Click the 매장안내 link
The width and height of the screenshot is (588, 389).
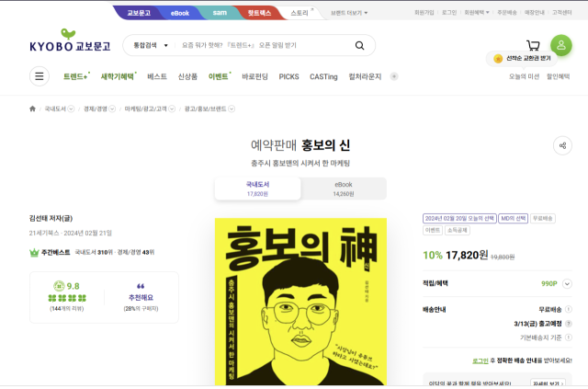[535, 12]
